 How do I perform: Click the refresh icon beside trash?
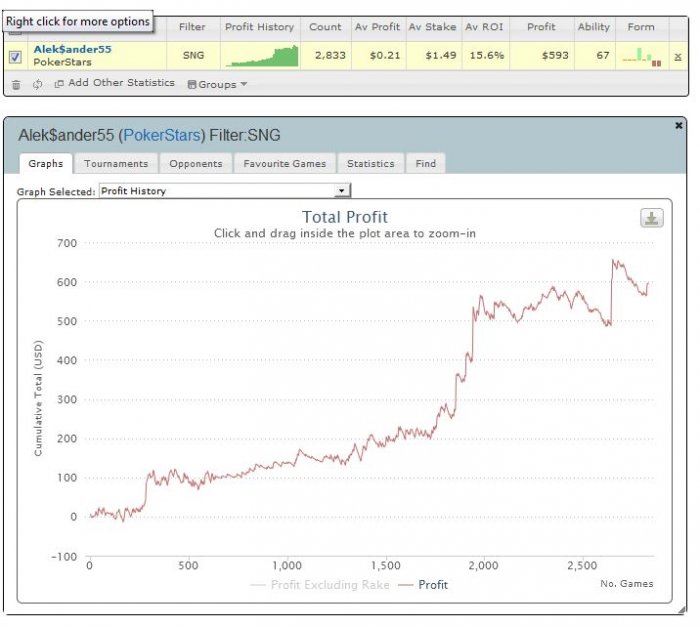pos(38,84)
